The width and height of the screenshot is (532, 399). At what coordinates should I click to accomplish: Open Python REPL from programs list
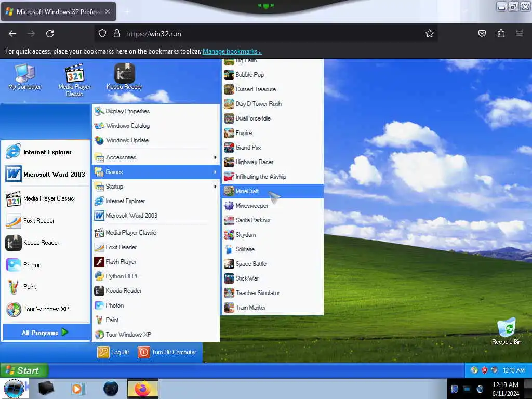(156, 276)
